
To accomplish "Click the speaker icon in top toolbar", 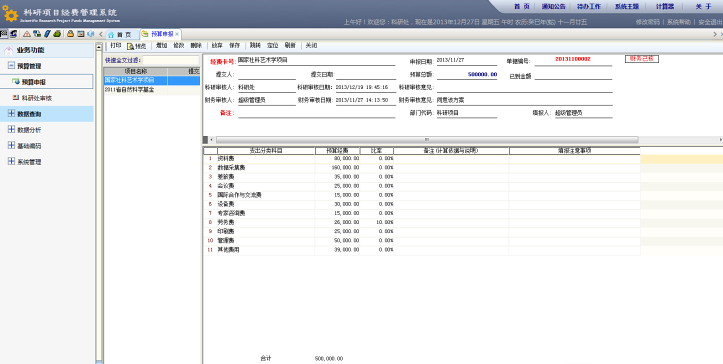I will click(90, 34).
